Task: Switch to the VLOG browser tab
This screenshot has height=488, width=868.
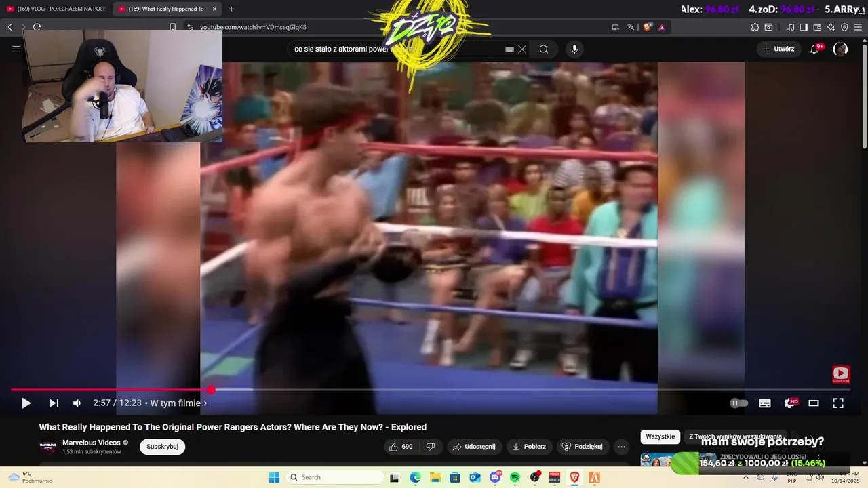Action: 56,9
